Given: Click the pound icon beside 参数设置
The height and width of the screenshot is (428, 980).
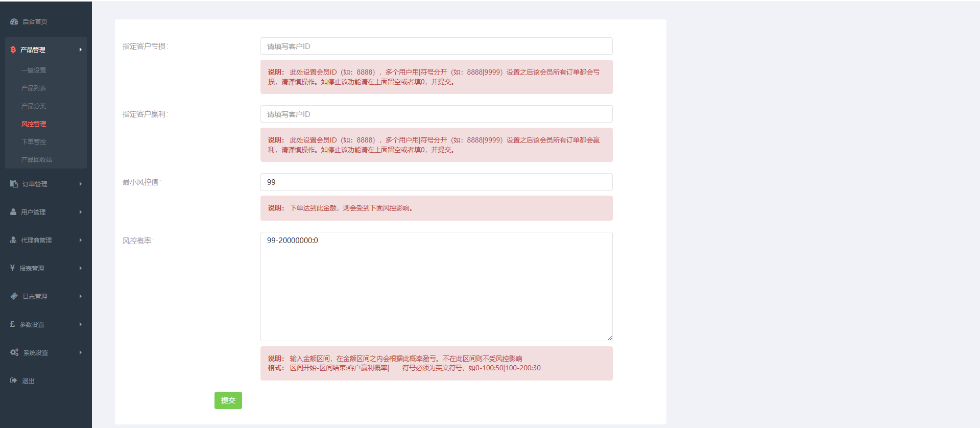Looking at the screenshot, I should click(x=13, y=324).
